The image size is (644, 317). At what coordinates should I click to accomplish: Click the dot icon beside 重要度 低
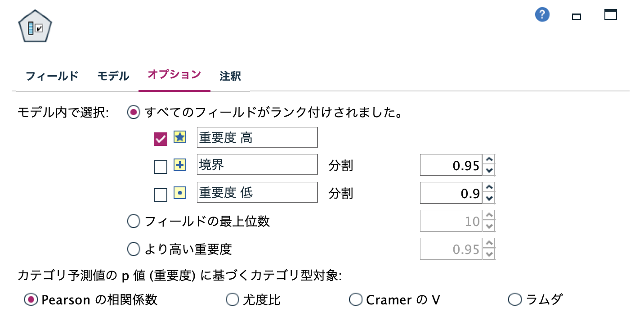point(179,192)
